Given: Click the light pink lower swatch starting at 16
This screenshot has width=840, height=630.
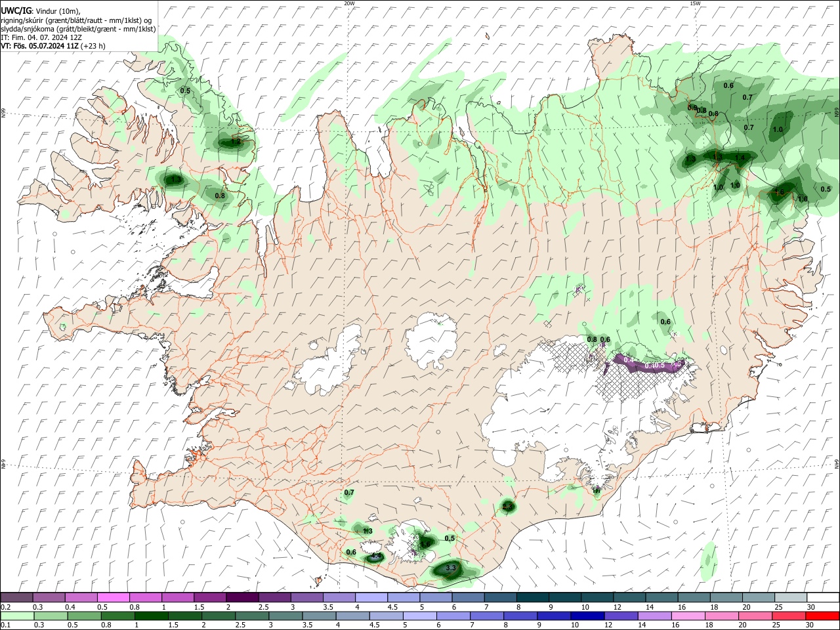Looking at the screenshot, I should click(688, 616).
